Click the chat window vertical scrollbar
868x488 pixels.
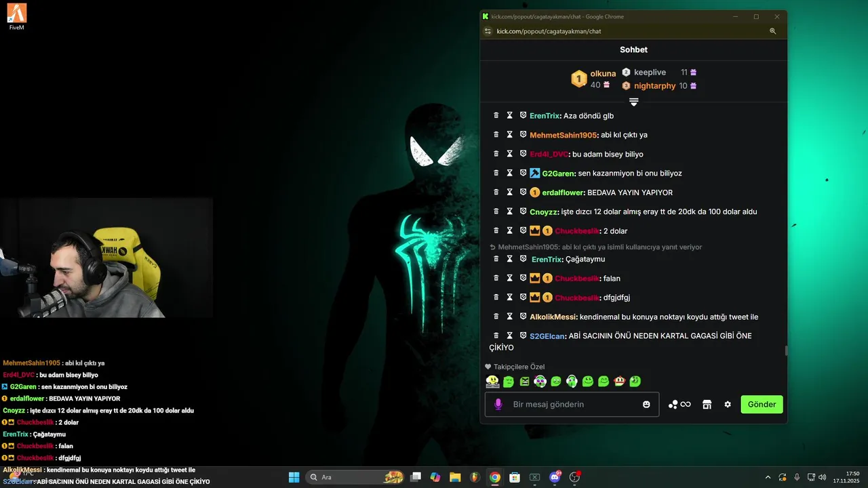point(786,350)
